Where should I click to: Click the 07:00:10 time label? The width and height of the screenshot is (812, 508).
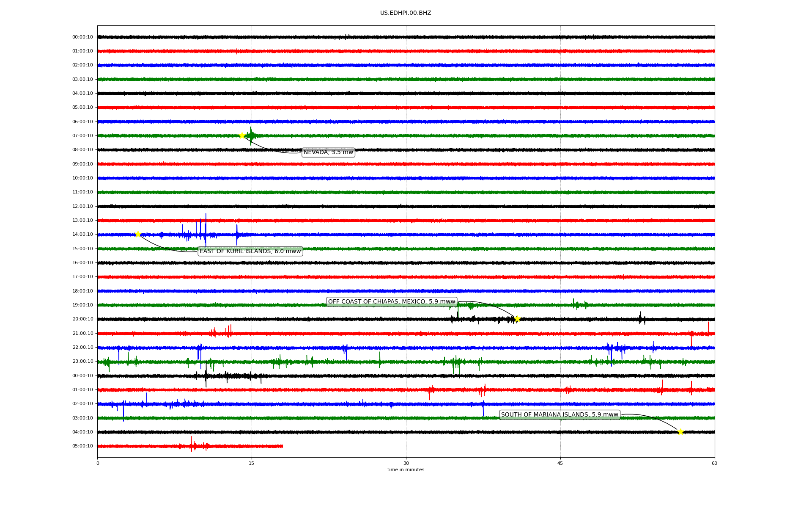pos(82,136)
